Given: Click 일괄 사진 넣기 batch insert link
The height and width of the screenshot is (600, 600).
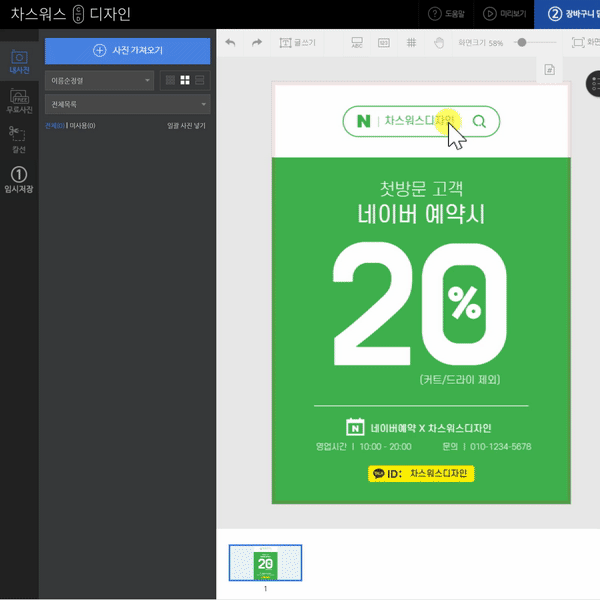Looking at the screenshot, I should (186, 126).
